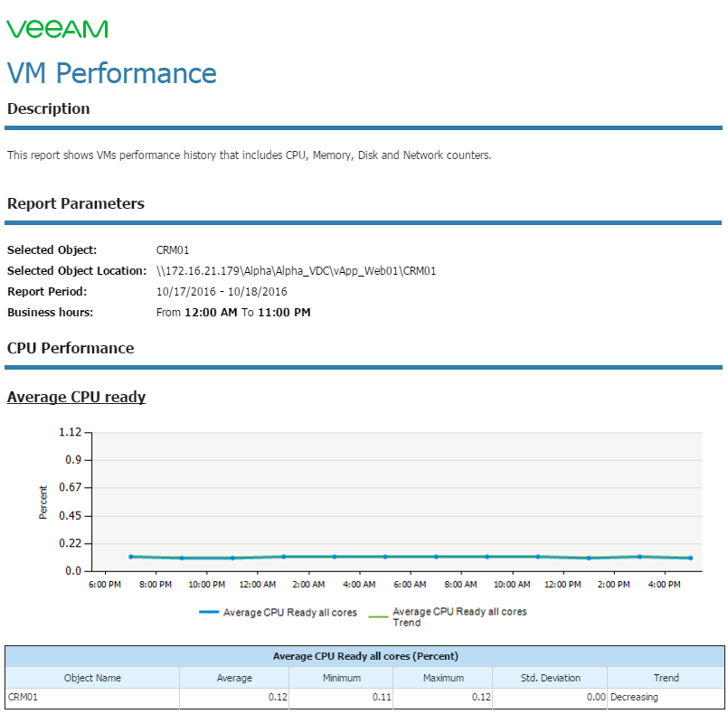Click the blue Average CPU Ready legend swatch
Screen dimensions: 728x714
point(209,613)
